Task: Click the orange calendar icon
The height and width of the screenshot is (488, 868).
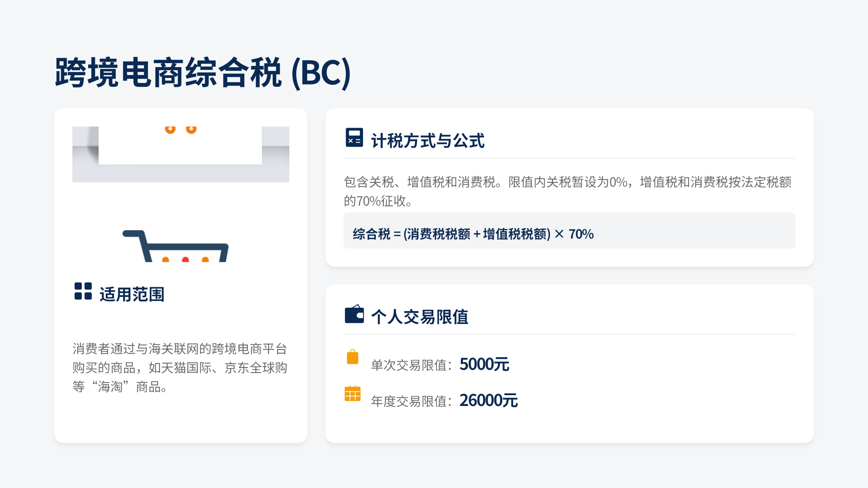Action: pos(353,393)
